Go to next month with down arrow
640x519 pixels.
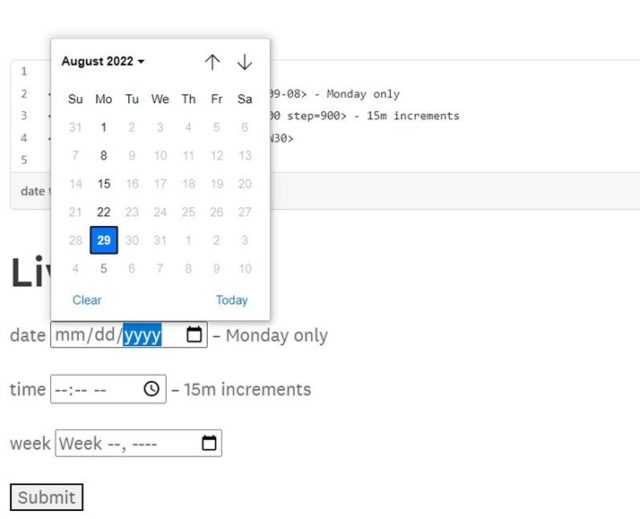click(x=244, y=62)
